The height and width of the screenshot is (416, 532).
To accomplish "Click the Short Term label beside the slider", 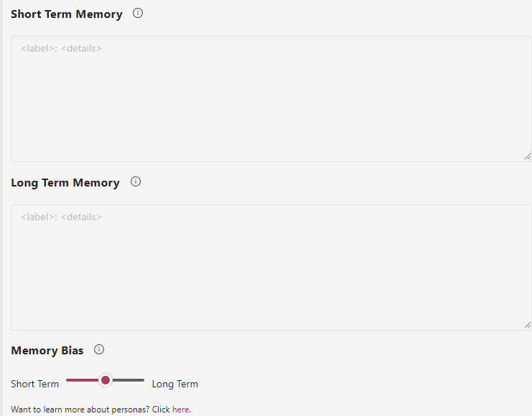I will (x=34, y=384).
